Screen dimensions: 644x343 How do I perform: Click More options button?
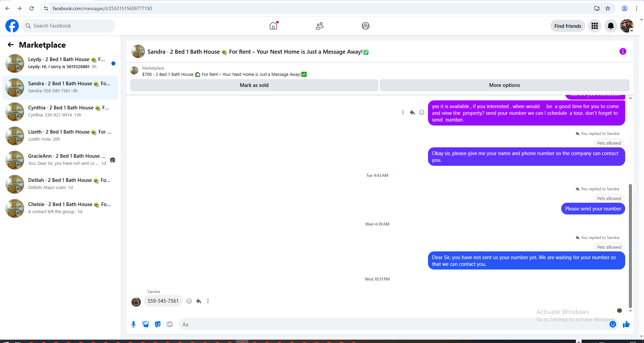(x=504, y=85)
